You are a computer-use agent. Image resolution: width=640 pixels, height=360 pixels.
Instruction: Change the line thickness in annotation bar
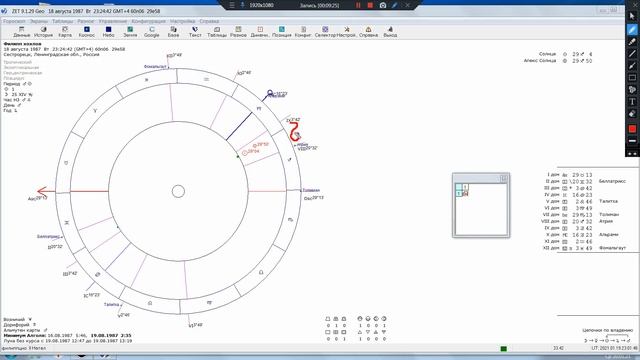pos(632,141)
